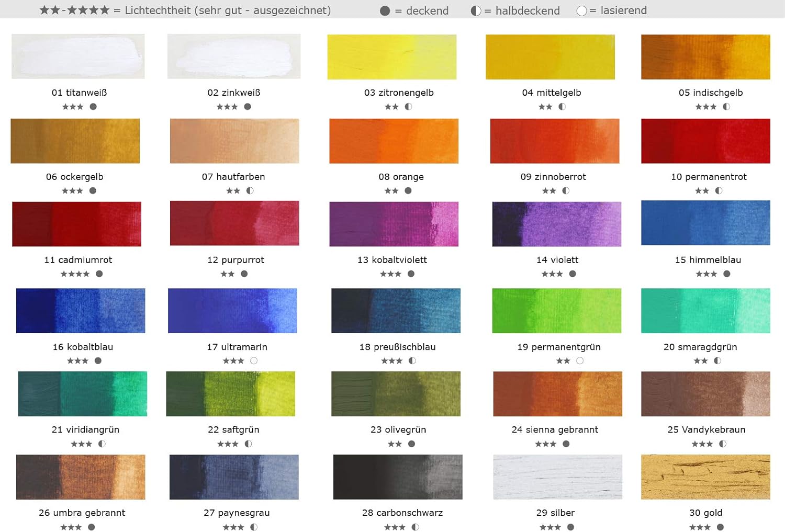Click the half-filled circle under 28 carbonschwarz
This screenshot has height=532, width=785.
coord(415,527)
